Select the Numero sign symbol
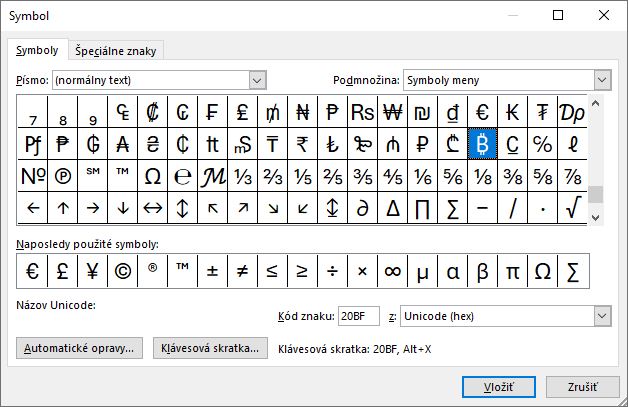628x407 pixels. click(33, 176)
